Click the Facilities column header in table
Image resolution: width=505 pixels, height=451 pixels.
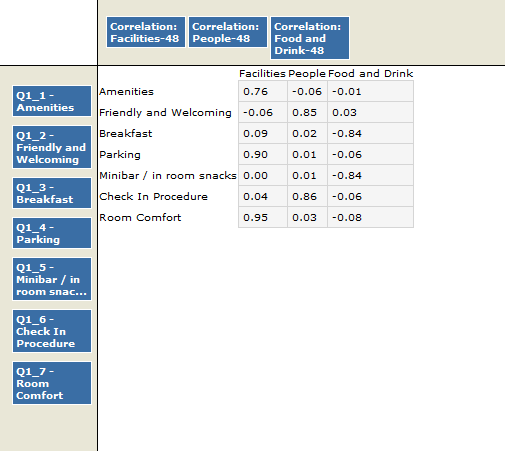[x=262, y=74]
